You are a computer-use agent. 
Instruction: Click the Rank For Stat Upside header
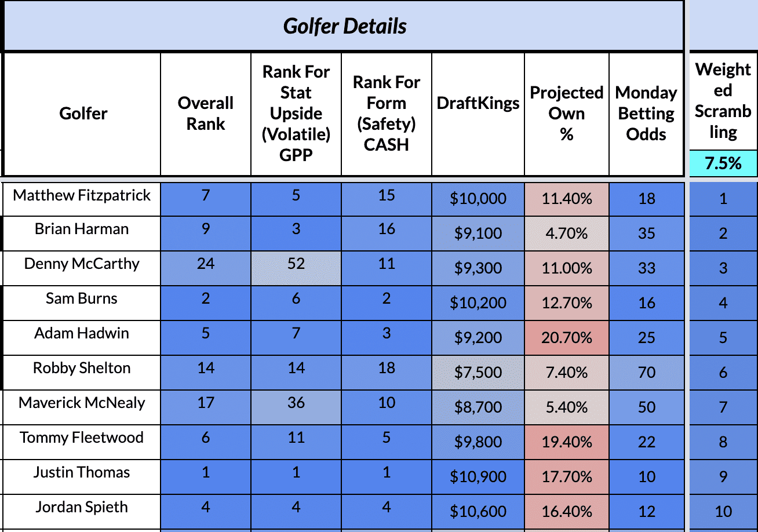[296, 114]
